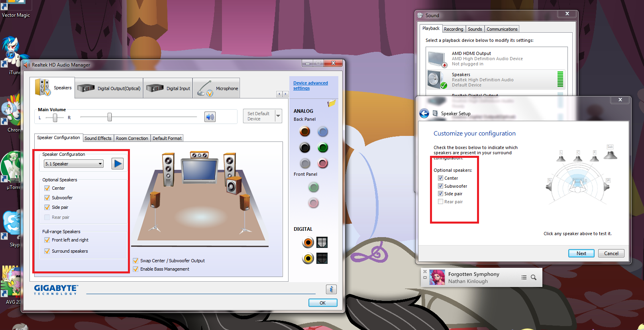644x330 pixels.
Task: Click black analog back panel jack
Action: (x=305, y=148)
